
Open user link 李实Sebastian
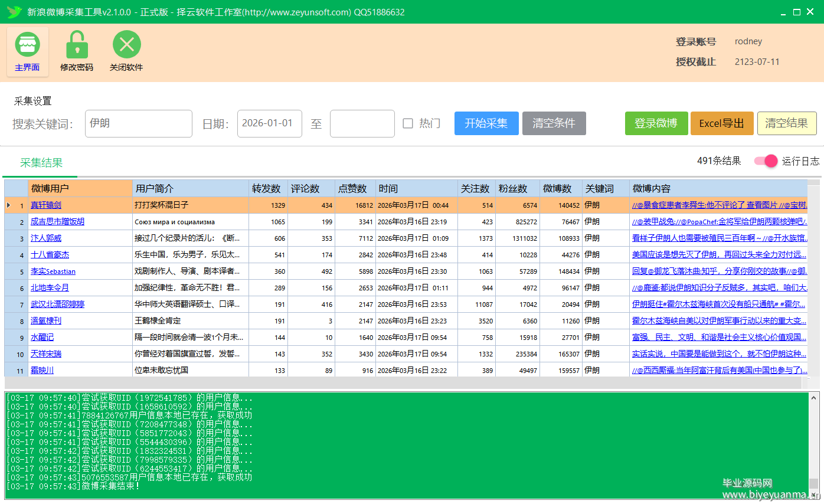pos(53,271)
